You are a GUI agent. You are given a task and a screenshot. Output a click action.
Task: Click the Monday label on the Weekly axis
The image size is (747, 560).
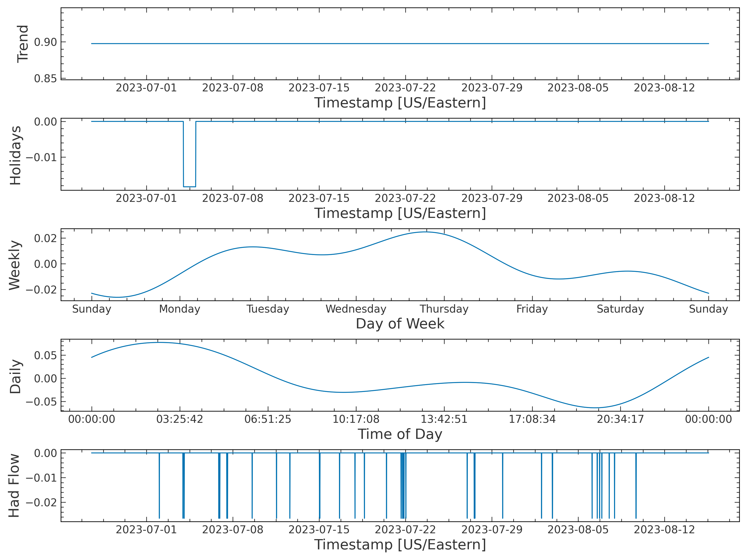[x=180, y=309]
